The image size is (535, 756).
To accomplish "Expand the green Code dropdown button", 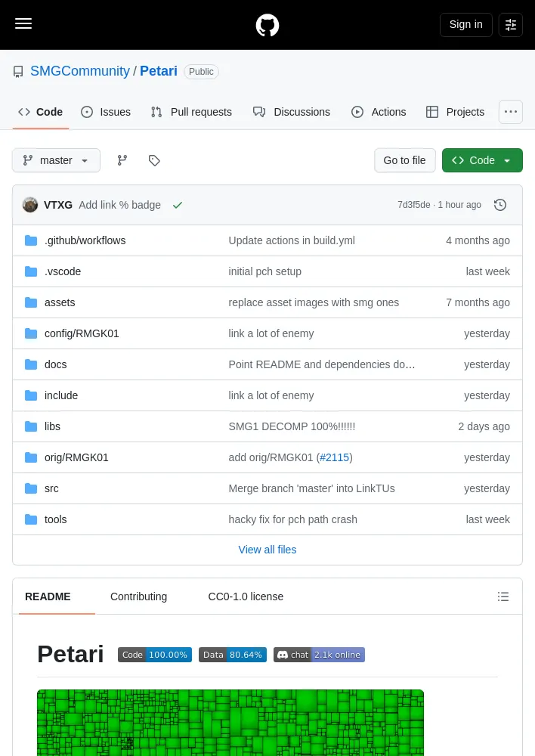I will point(482,160).
